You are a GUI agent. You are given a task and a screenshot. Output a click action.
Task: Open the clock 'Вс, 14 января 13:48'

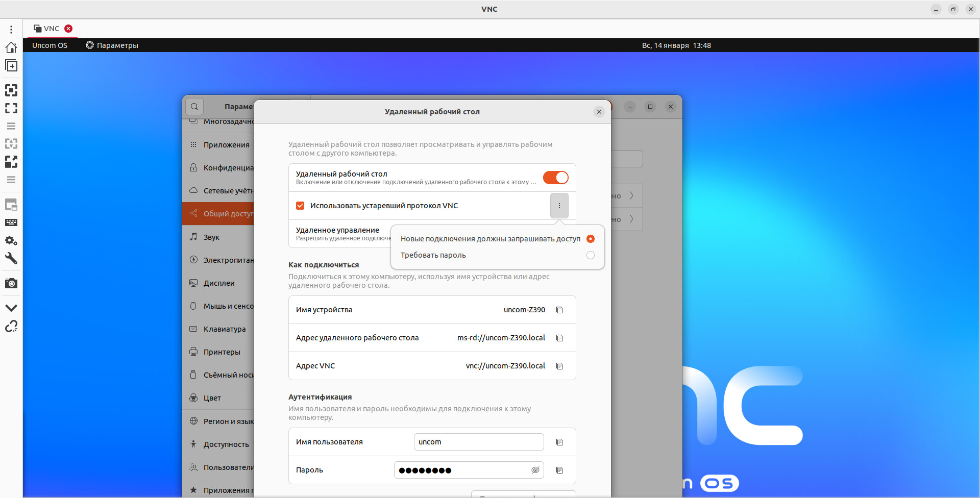676,45
